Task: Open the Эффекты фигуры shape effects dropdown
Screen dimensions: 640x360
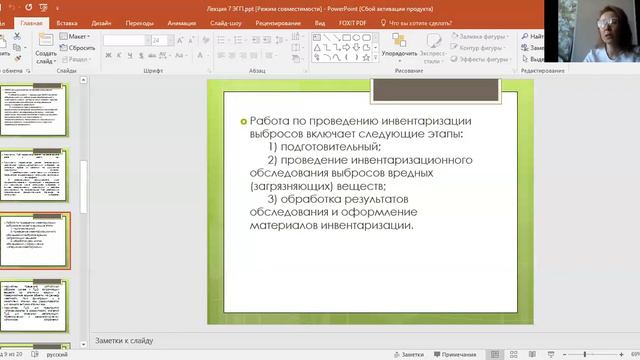Action: tap(480, 59)
